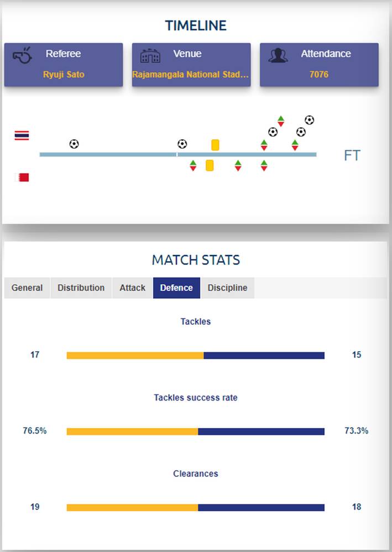The image size is (392, 552).
Task: Click the stadium venue icon
Action: (x=150, y=56)
